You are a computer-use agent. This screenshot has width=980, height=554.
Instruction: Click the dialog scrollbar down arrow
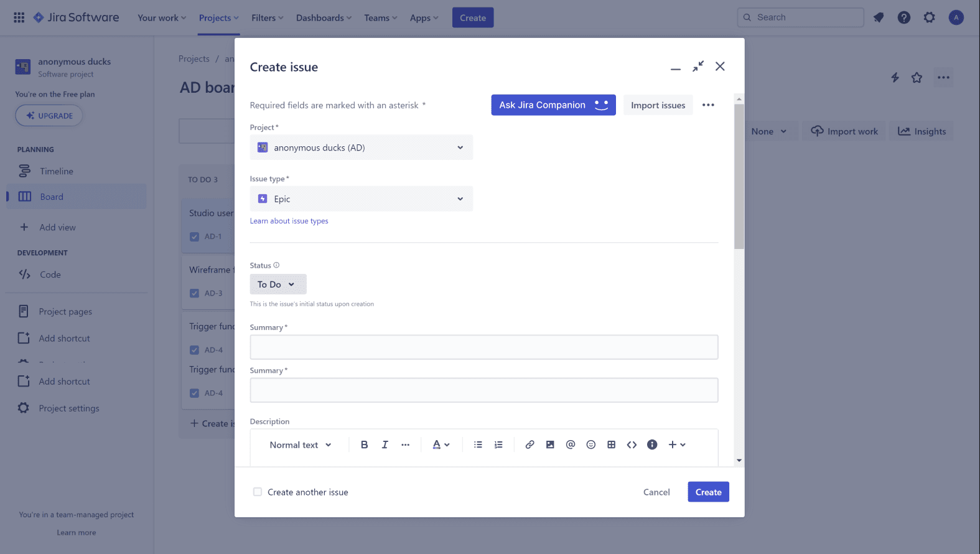point(739,461)
